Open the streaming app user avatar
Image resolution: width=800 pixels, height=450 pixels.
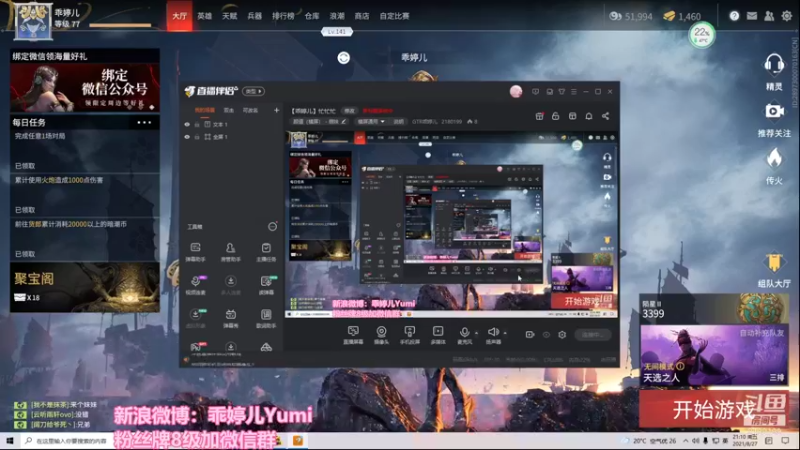(516, 92)
